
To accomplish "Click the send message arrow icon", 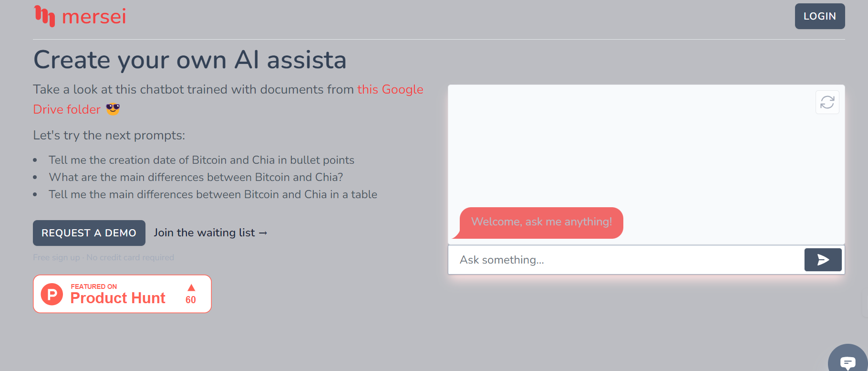I will point(822,260).
